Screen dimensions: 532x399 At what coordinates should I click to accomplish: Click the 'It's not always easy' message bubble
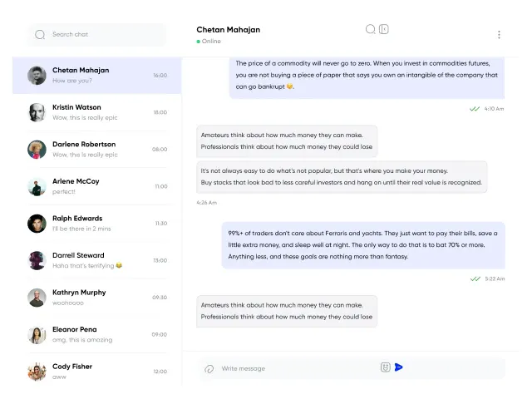[342, 177]
